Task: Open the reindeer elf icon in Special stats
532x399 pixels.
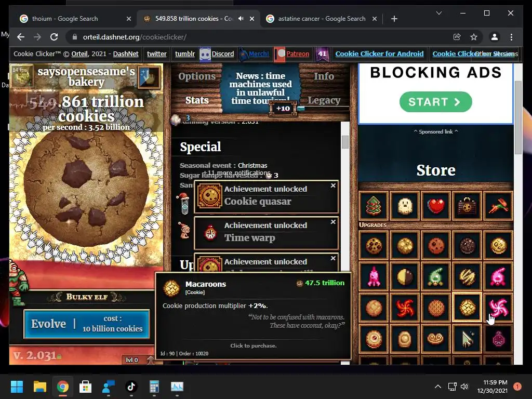Action: click(x=184, y=231)
